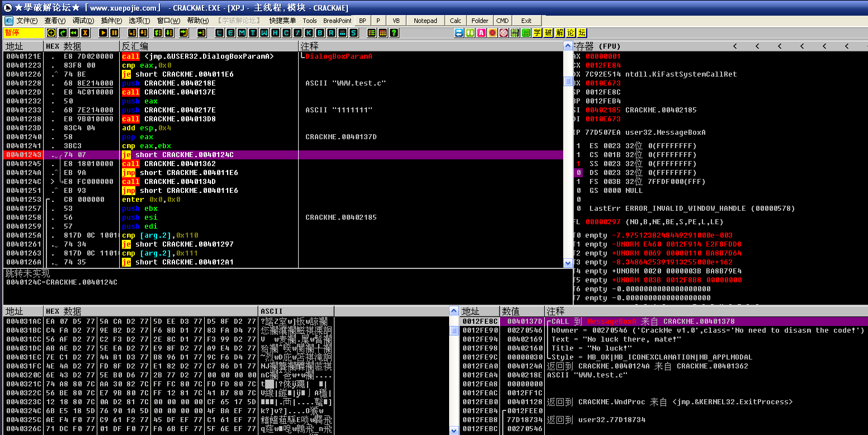Open Patches window with slash icon

[x=298, y=33]
